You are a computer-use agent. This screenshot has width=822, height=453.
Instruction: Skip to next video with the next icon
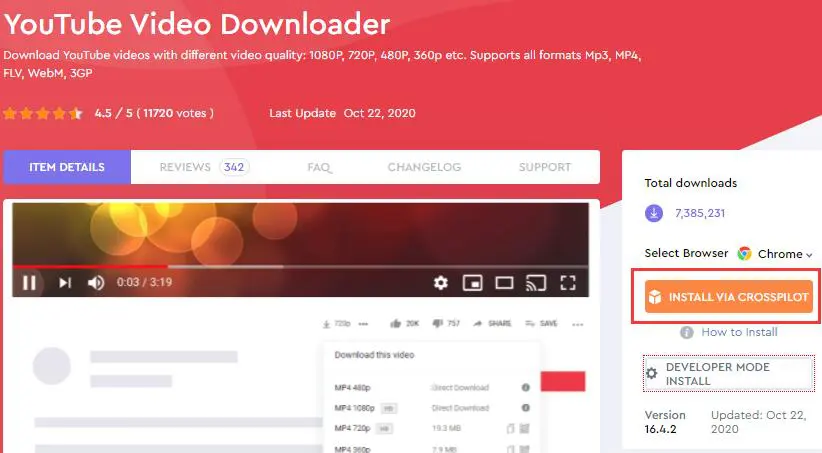64,283
